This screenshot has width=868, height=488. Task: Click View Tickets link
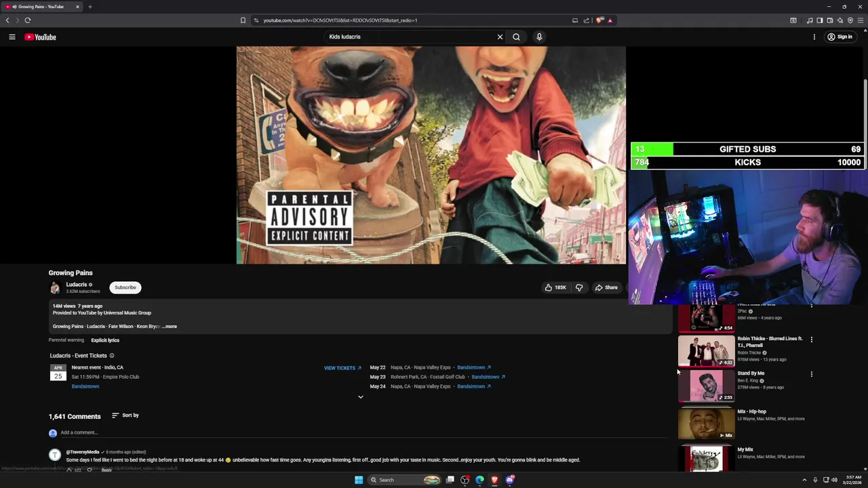pyautogui.click(x=342, y=368)
